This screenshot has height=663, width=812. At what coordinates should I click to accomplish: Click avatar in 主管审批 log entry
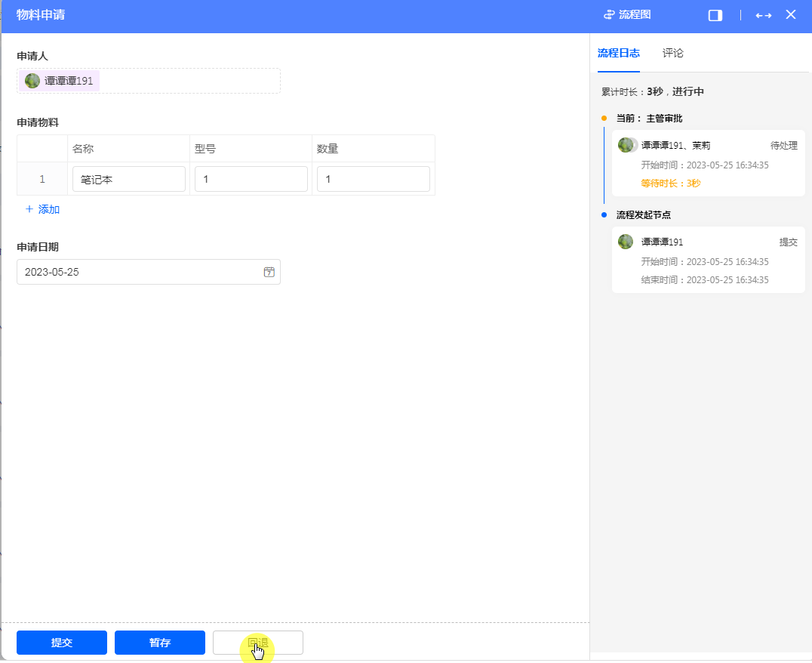626,145
